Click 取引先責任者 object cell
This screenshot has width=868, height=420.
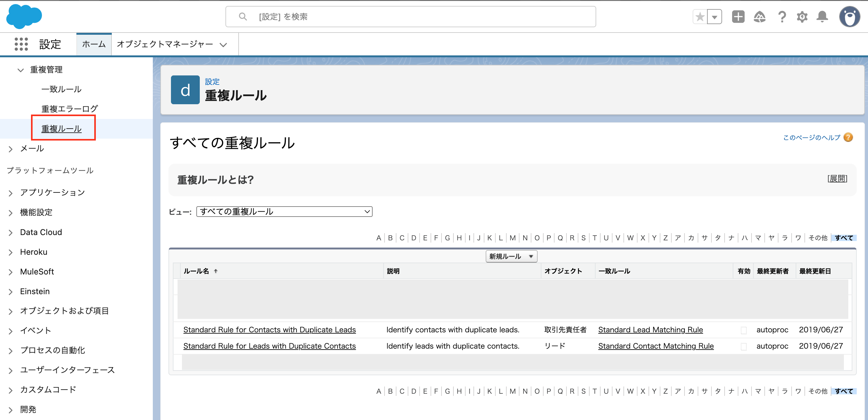(x=565, y=330)
